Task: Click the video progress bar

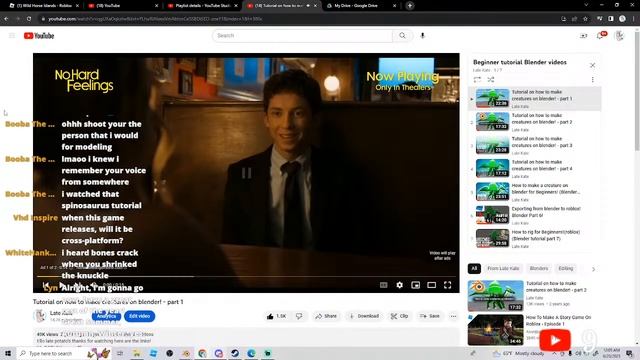Action: (246, 276)
